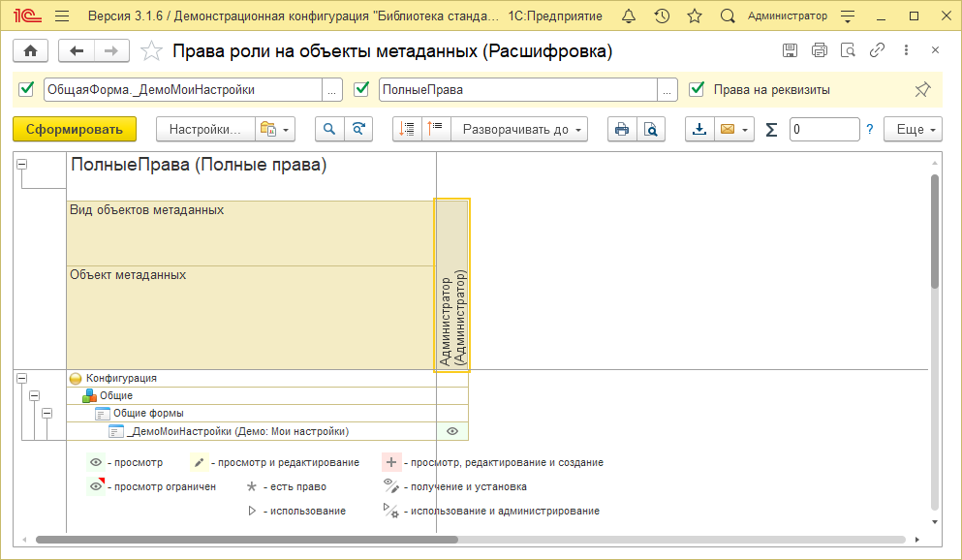The height and width of the screenshot is (560, 962).
Task: Collapse Конфигурация tree group
Action: click(x=22, y=379)
